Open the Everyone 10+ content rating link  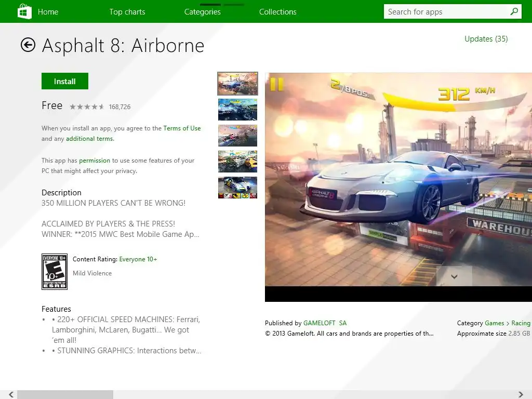(x=138, y=259)
